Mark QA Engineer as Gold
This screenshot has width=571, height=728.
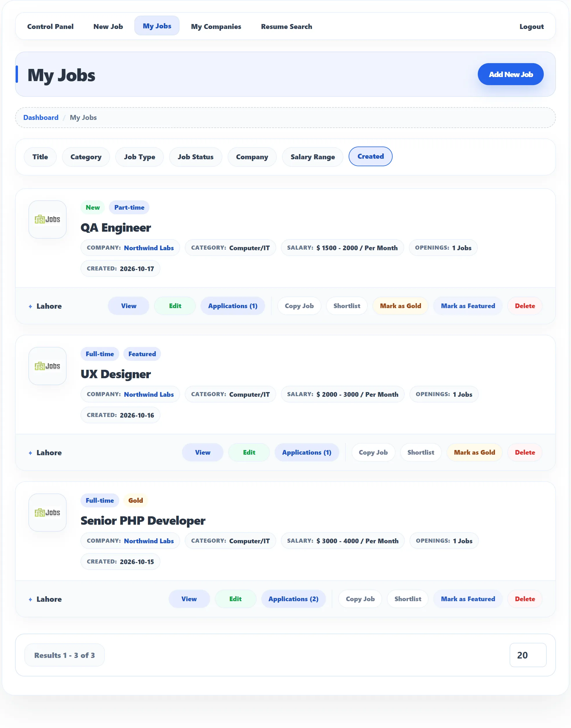pos(400,306)
